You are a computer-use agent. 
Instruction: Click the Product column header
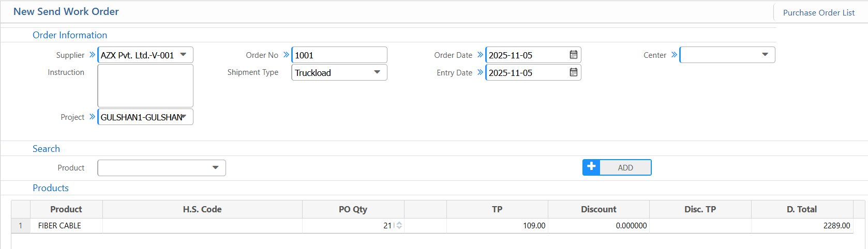(x=66, y=209)
